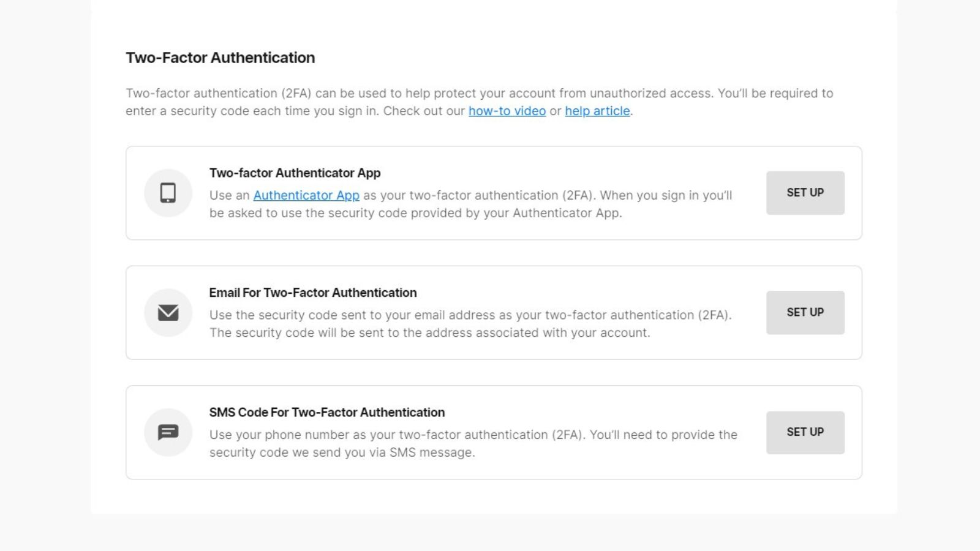Open the help article link
Image resolution: width=980 pixels, height=551 pixels.
pyautogui.click(x=597, y=111)
